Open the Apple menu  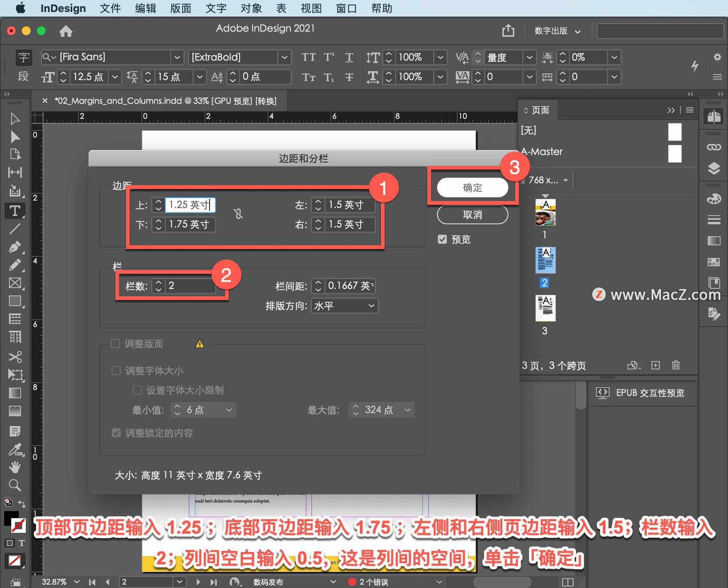coord(20,8)
